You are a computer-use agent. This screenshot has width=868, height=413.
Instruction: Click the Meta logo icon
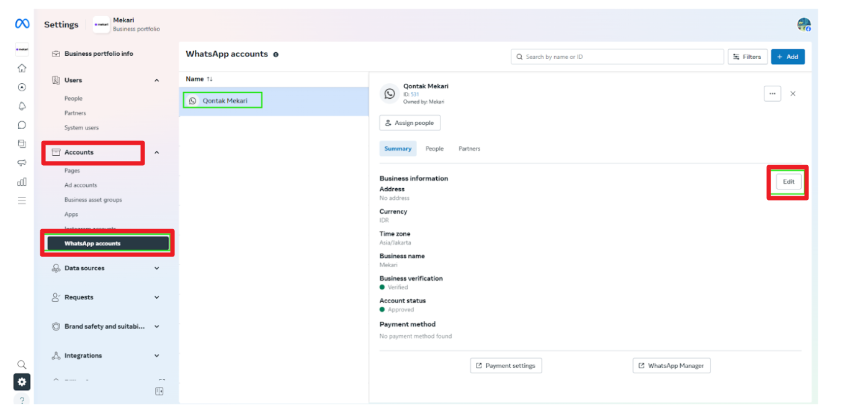click(x=22, y=24)
